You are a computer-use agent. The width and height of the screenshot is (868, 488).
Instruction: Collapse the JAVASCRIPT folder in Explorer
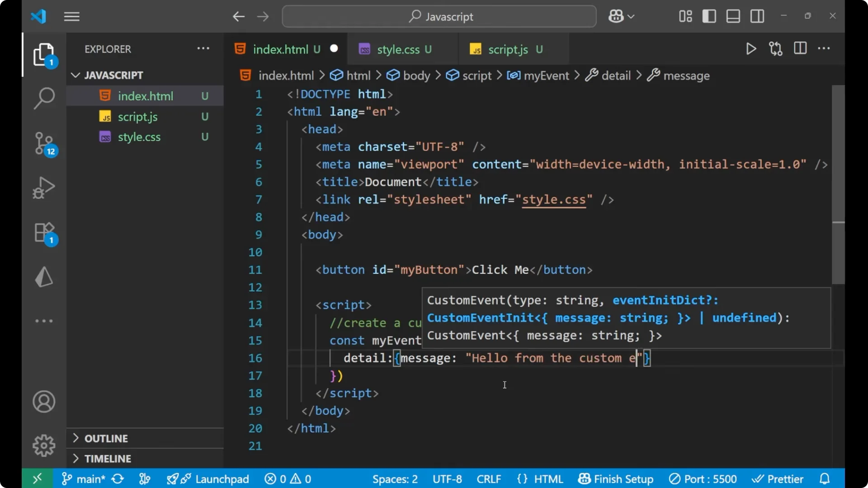[75, 75]
